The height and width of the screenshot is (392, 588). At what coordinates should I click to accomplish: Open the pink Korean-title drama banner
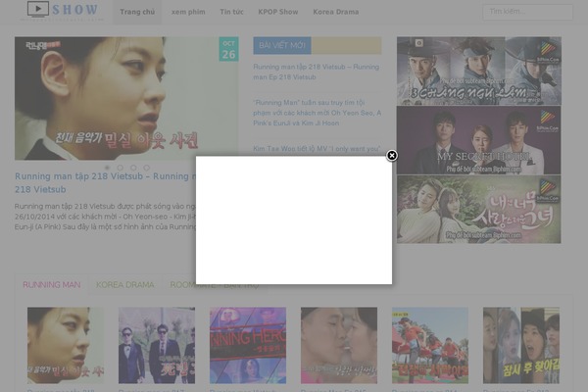(x=479, y=210)
